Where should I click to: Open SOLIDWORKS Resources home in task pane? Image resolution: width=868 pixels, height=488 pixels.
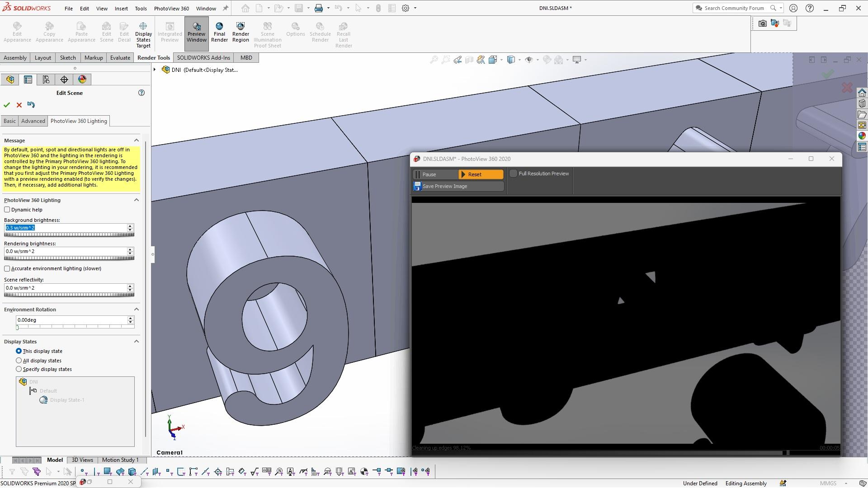(x=862, y=93)
